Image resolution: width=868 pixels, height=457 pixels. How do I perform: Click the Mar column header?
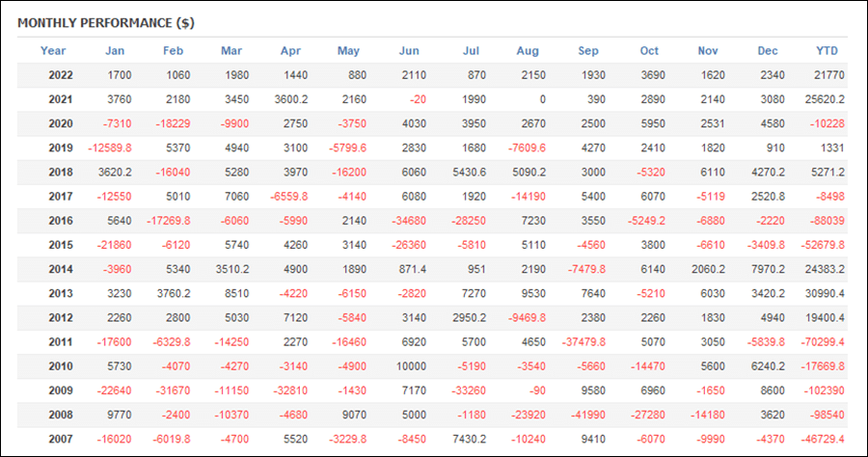click(231, 51)
